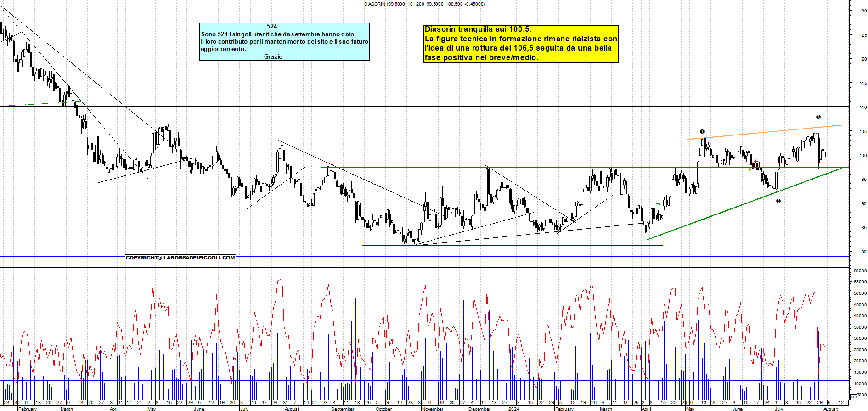Click the price axis label 115
This screenshot has height=411, width=868.
coord(863,83)
